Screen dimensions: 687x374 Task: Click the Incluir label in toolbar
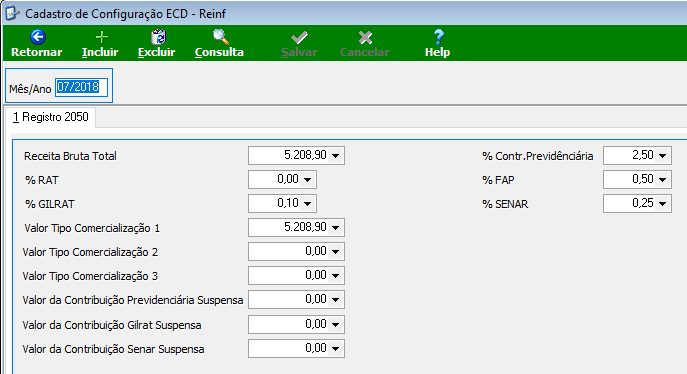tap(100, 52)
